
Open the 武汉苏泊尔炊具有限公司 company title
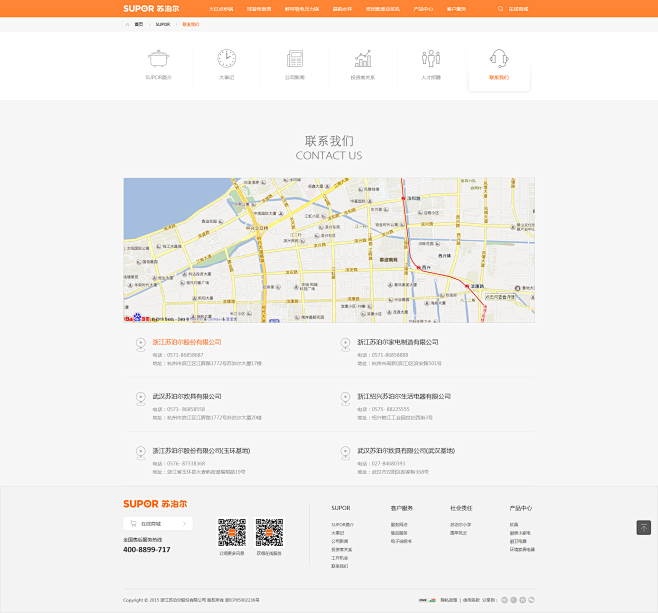coord(187,396)
